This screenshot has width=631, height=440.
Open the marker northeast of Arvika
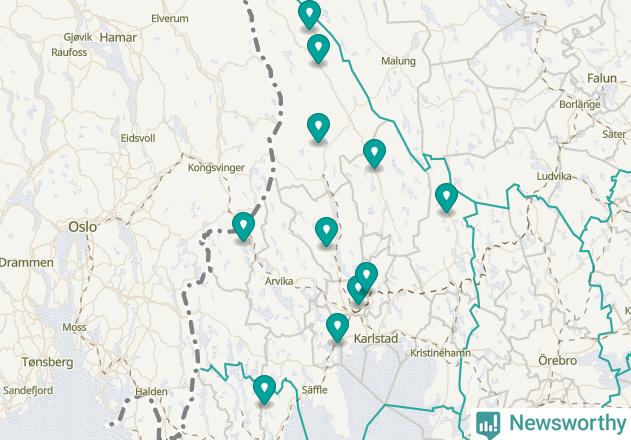[x=326, y=231]
